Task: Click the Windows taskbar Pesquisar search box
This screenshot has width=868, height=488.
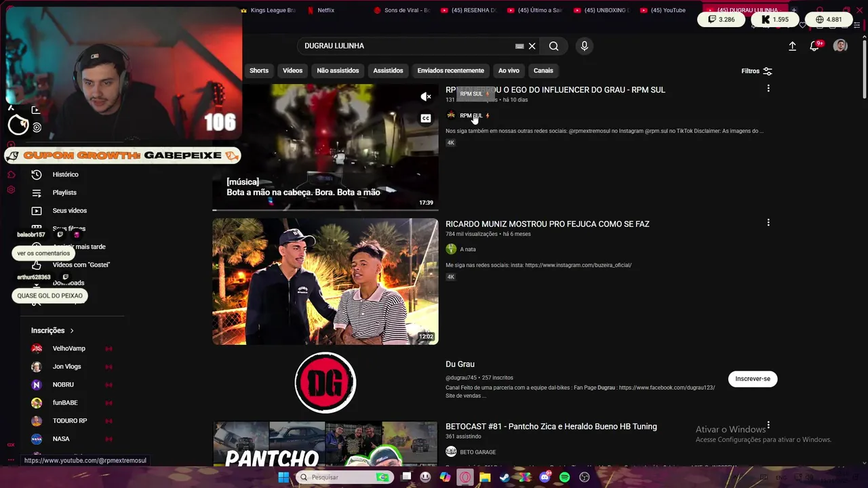Action: [x=344, y=477]
